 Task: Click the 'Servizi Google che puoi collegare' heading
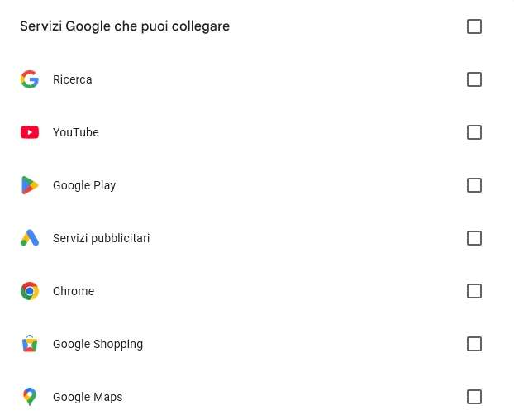(x=125, y=26)
